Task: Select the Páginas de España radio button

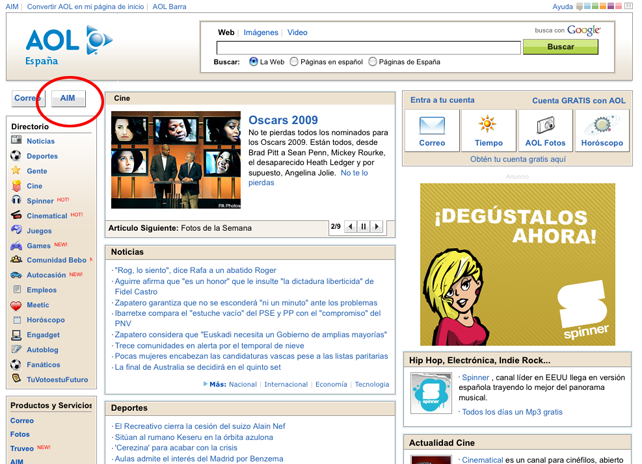Action: click(372, 61)
